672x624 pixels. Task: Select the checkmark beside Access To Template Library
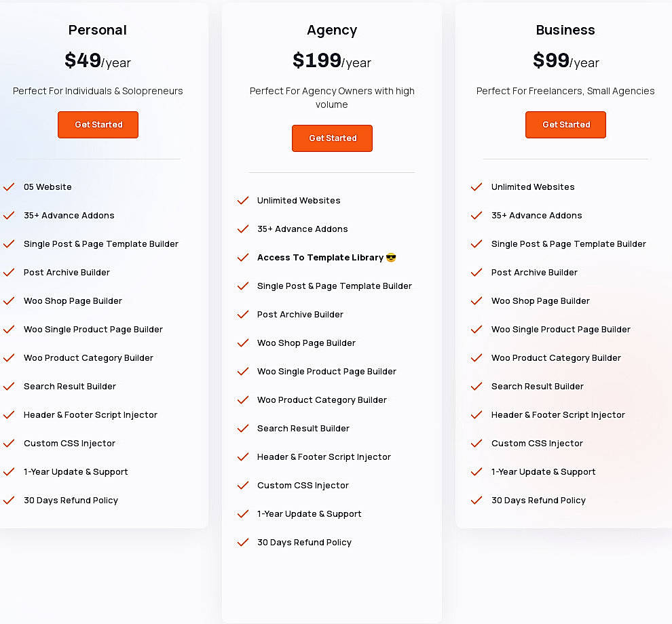click(243, 257)
